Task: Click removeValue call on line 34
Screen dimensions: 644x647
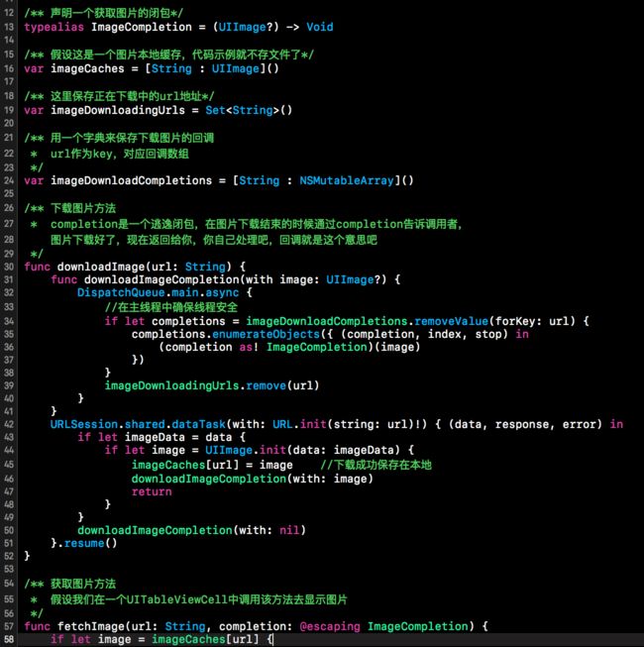Action: click(452, 321)
